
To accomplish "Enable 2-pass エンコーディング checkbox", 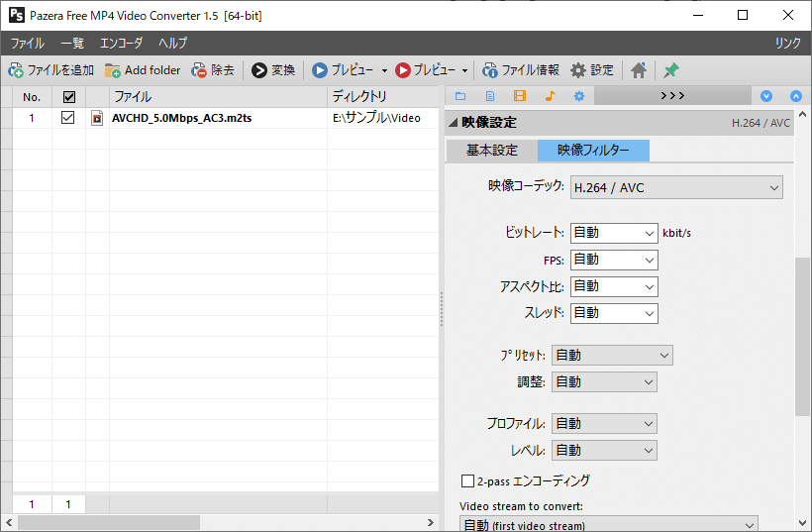I will click(x=467, y=481).
